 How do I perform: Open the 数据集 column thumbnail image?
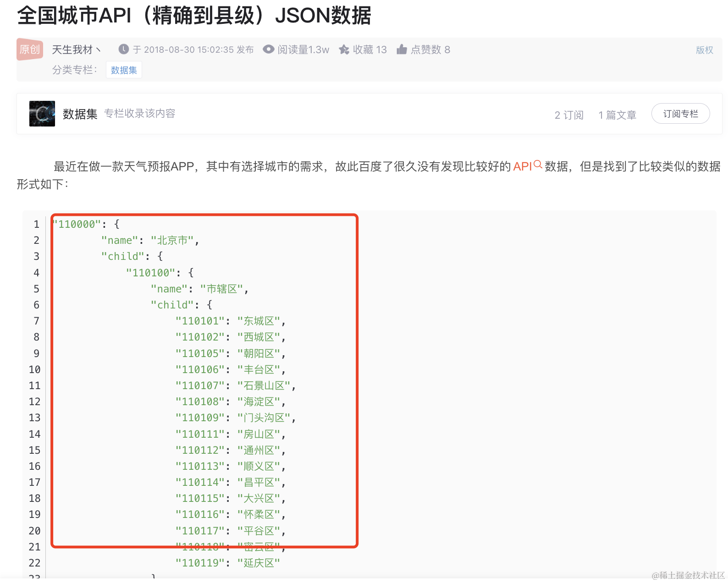pos(42,114)
